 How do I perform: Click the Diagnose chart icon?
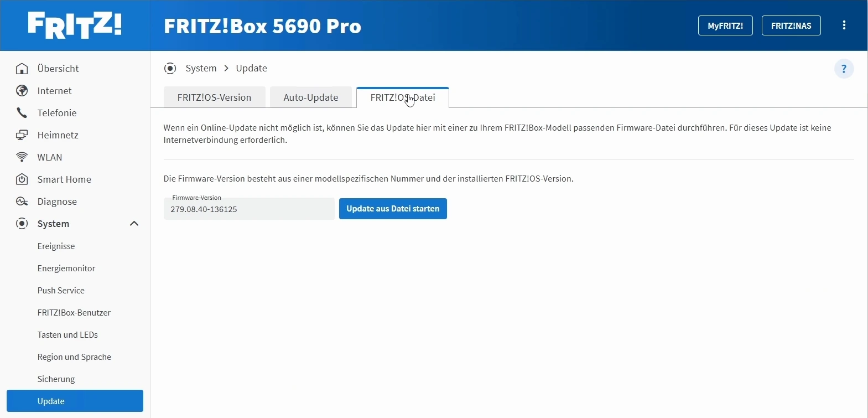[22, 202]
